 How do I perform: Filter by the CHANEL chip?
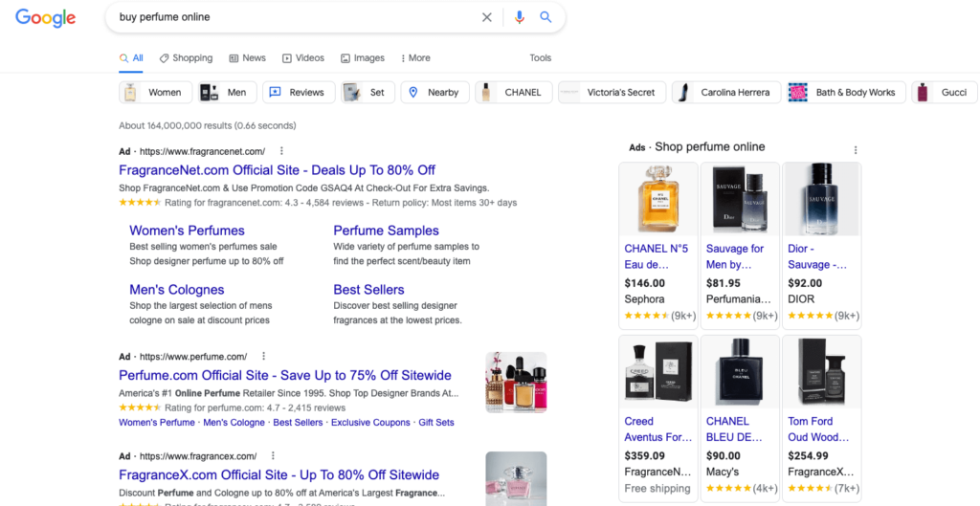point(512,93)
